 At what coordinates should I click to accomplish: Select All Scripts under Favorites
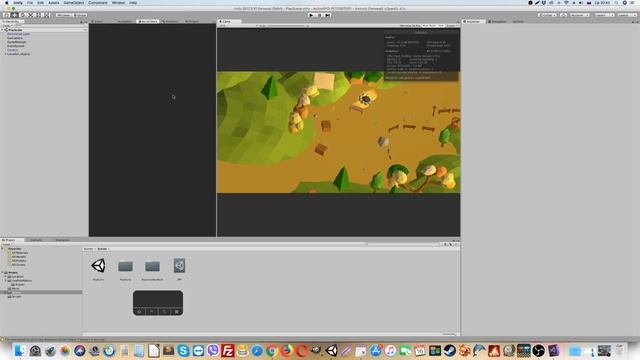(x=19, y=265)
